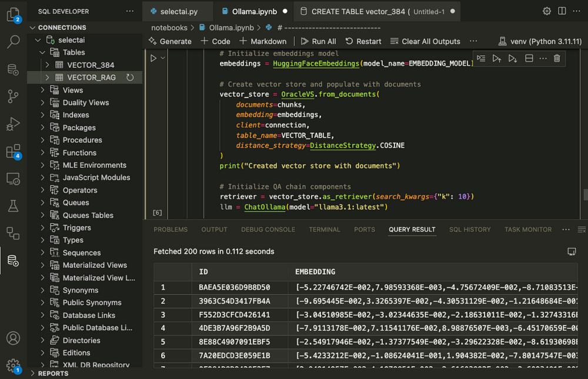
Task: Open the run cell options dropdown arrow
Action: click(163, 58)
